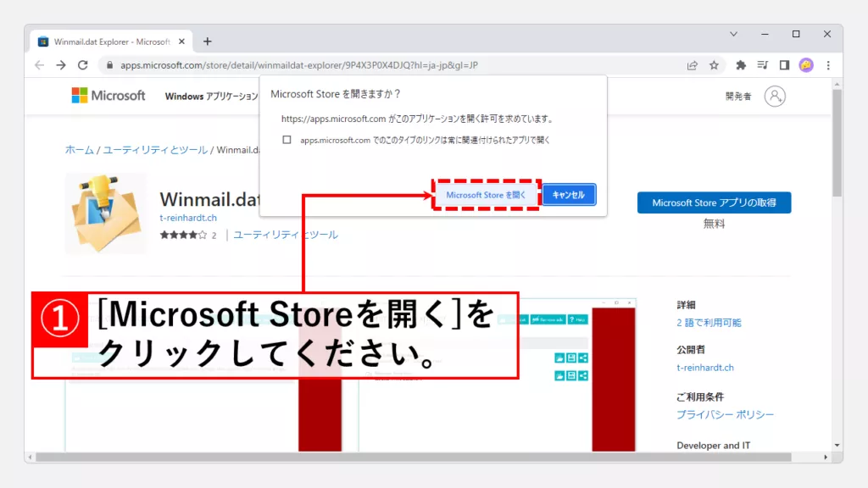Open the media control icon in toolbar
868x488 pixels.
pos(763,65)
